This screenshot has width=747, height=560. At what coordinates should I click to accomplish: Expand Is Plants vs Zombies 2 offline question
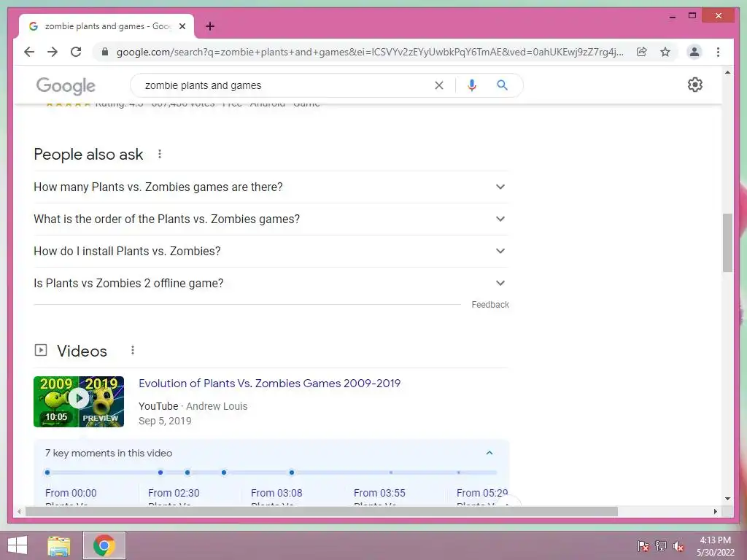(x=271, y=284)
